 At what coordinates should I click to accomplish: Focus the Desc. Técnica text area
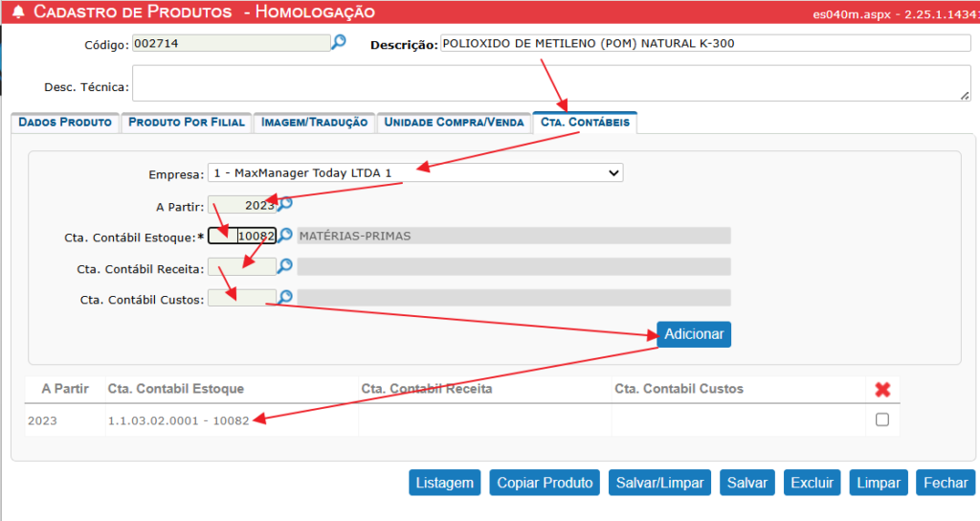coord(550,83)
